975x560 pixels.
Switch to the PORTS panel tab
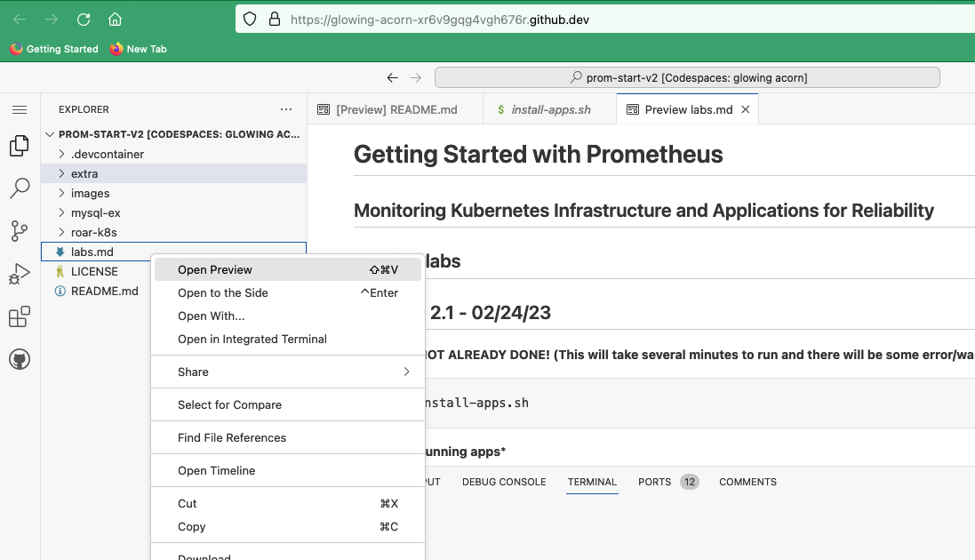(x=655, y=482)
